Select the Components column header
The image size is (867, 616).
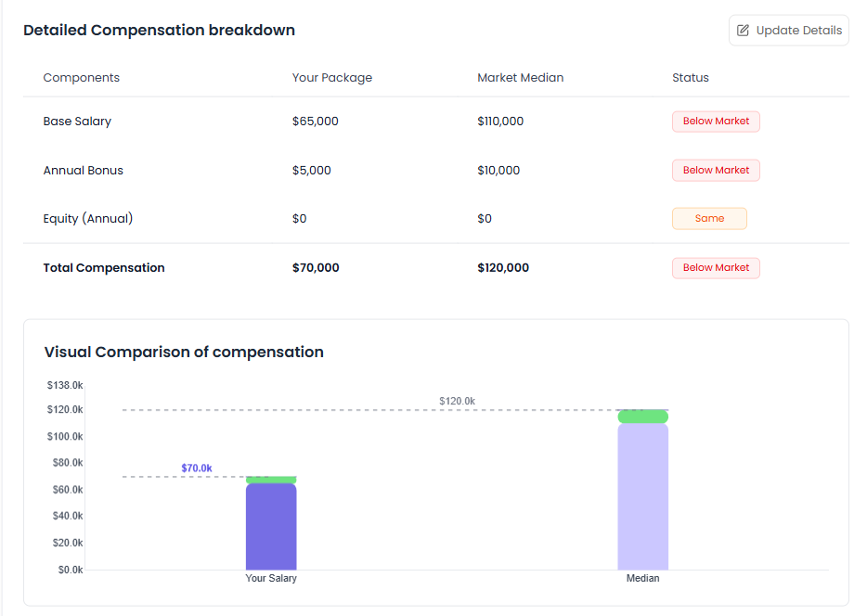pos(82,78)
